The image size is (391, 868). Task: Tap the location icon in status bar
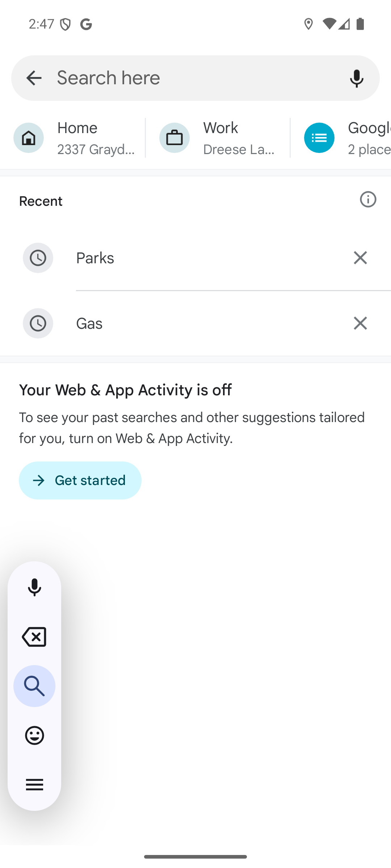click(x=308, y=24)
